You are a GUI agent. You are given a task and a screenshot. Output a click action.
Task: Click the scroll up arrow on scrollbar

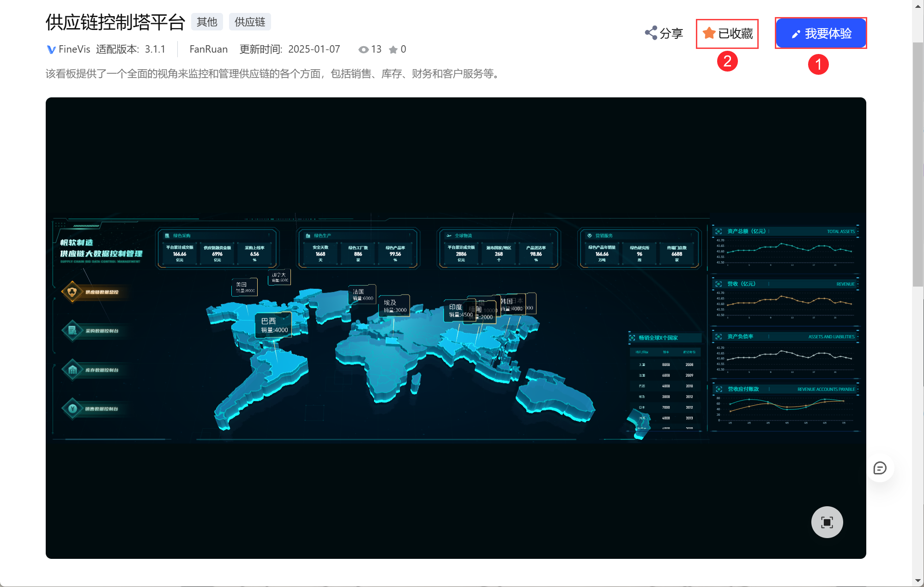point(918,6)
